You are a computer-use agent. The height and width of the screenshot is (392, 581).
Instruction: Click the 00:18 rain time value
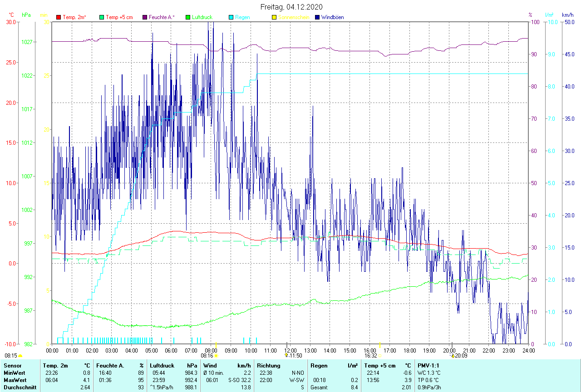320,380
